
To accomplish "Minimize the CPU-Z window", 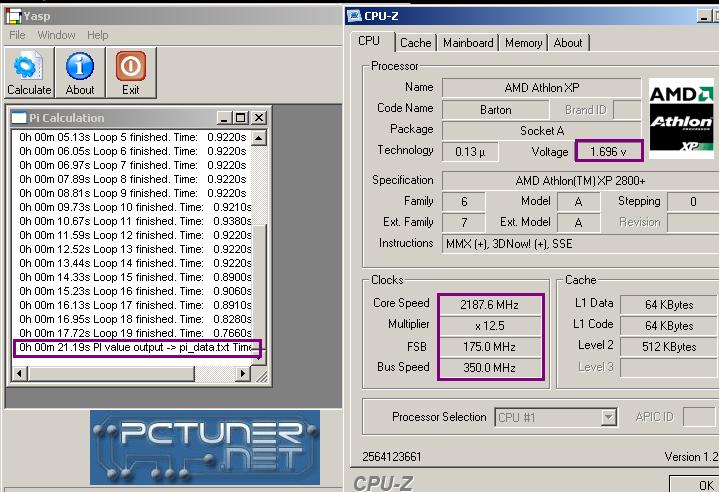I will tap(704, 16).
